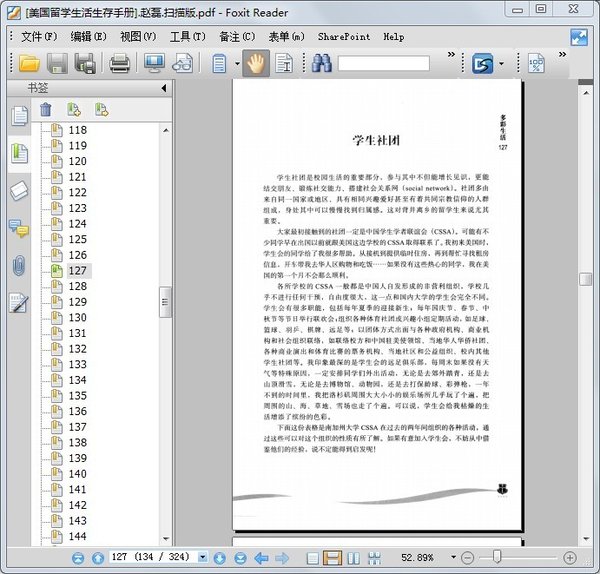The image size is (600, 574).
Task: Switch to single page layout
Action: pyautogui.click(x=313, y=558)
